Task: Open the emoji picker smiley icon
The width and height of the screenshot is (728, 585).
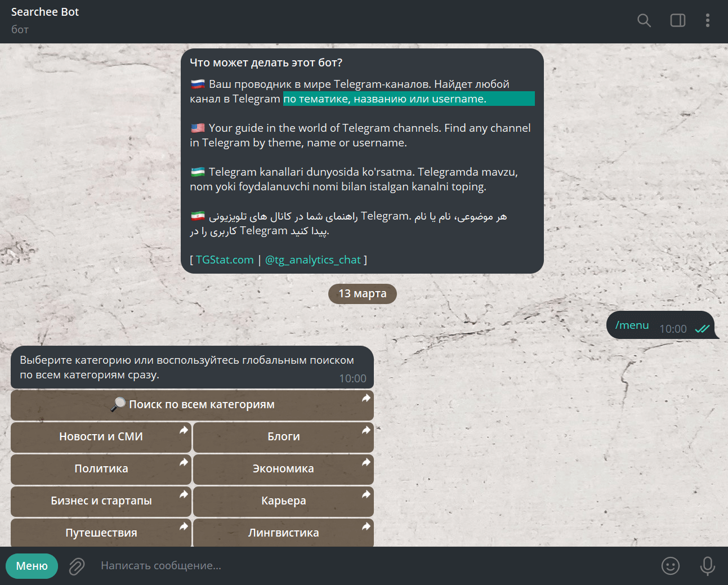Action: [670, 566]
